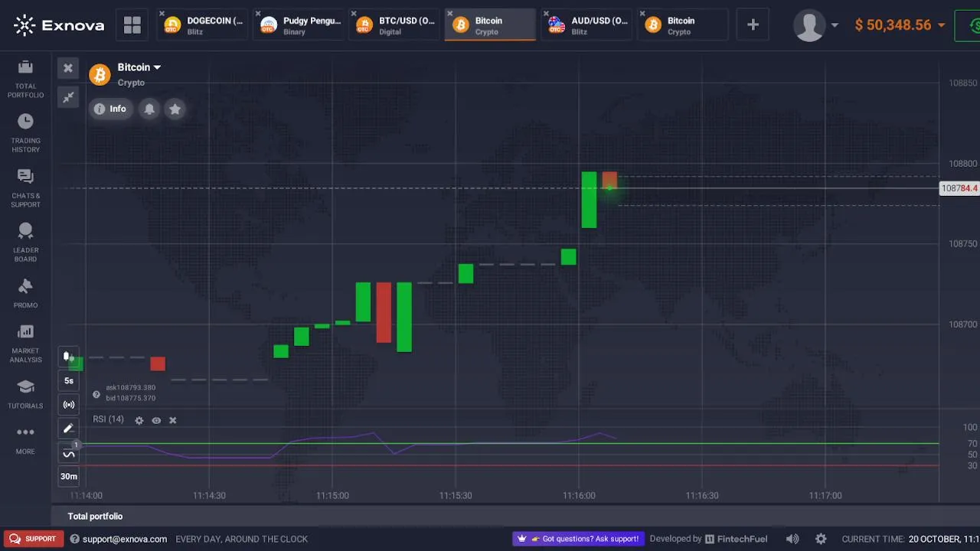Click the current price label 108784.4

pos(959,188)
